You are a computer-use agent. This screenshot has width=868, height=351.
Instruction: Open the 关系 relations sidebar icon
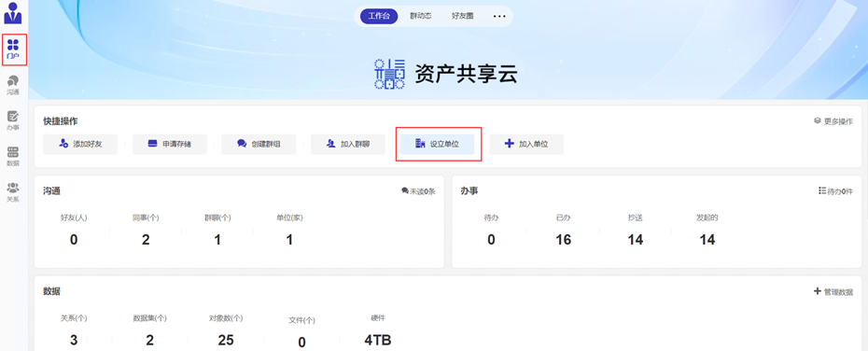point(13,191)
